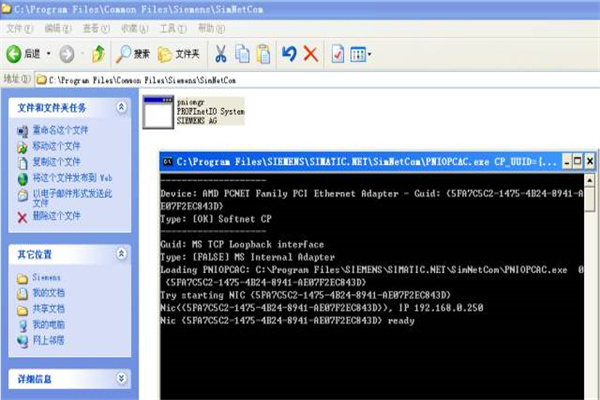The height and width of the screenshot is (400, 600).
Task: Click the Paste clipboard icon
Action: pos(263,54)
